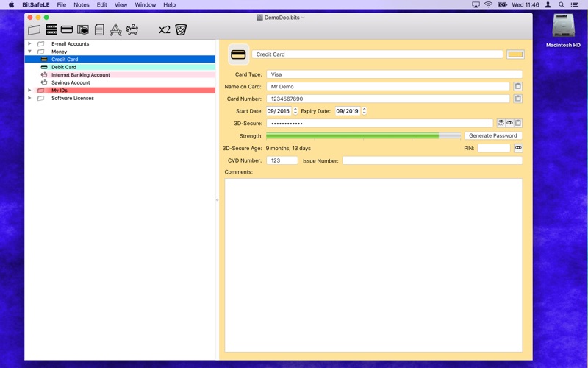Expand the Software Licenses folder
Image resolution: width=588 pixels, height=368 pixels.
(29, 98)
